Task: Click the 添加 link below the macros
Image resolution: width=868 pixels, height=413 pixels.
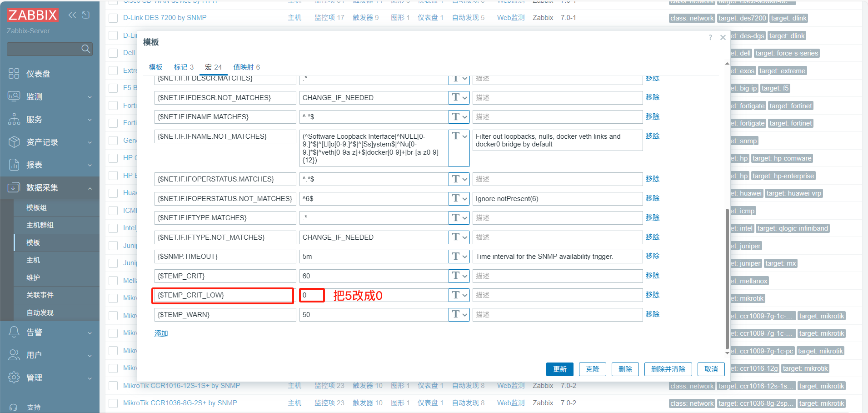Action: 161,333
